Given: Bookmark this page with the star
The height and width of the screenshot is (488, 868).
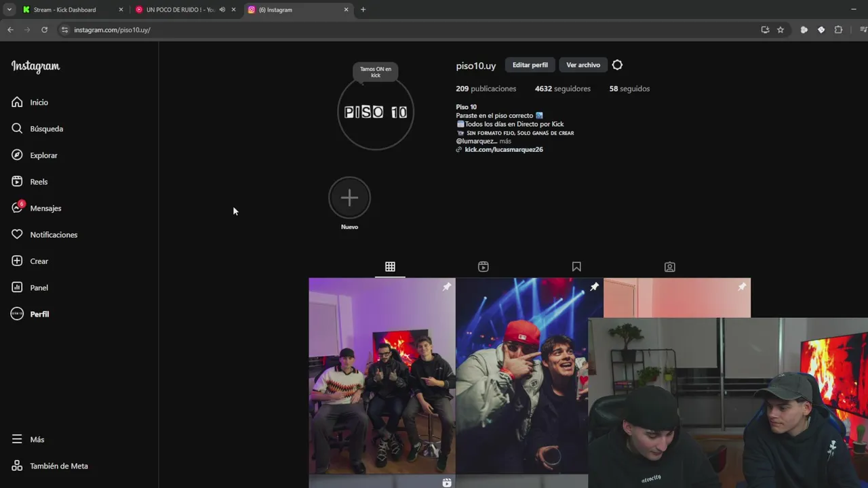Looking at the screenshot, I should (x=781, y=30).
